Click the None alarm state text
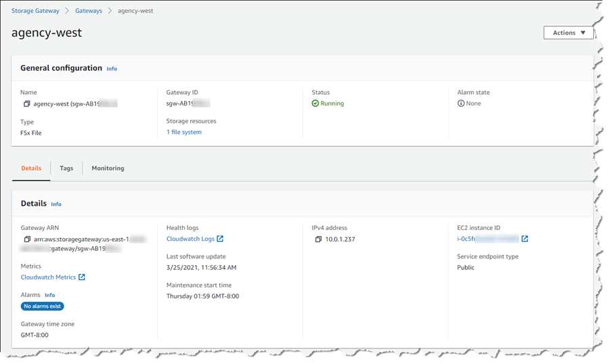This screenshot has height=364, width=610. click(x=473, y=104)
